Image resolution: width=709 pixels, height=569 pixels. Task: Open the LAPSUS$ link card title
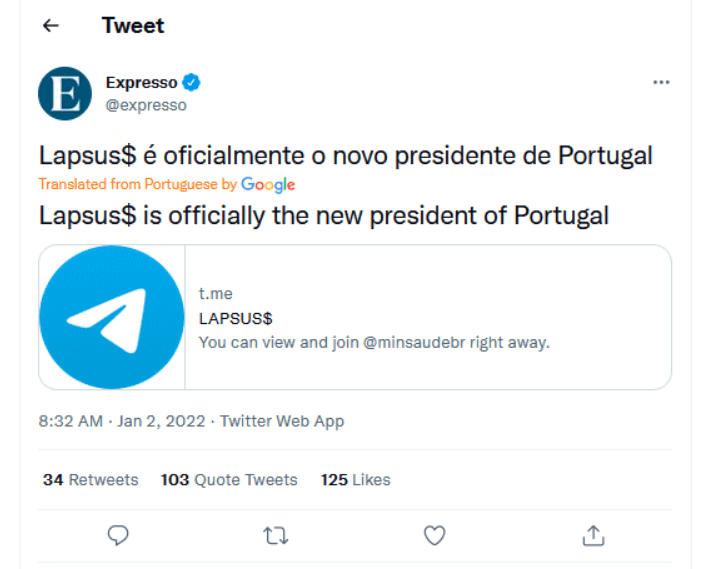[x=236, y=319]
